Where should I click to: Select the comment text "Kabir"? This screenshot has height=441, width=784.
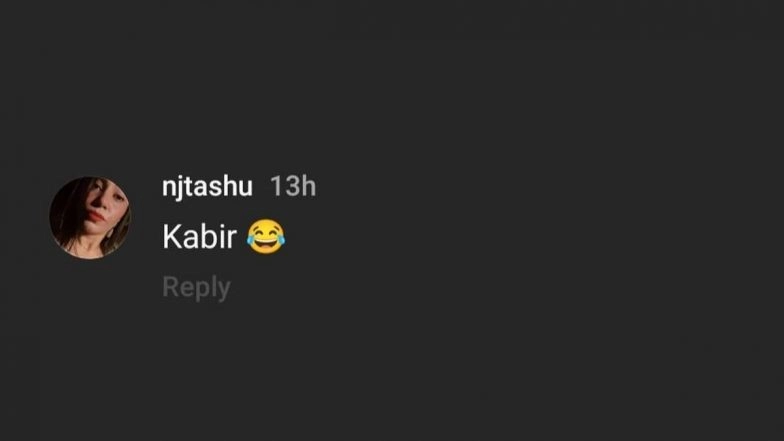(x=199, y=237)
